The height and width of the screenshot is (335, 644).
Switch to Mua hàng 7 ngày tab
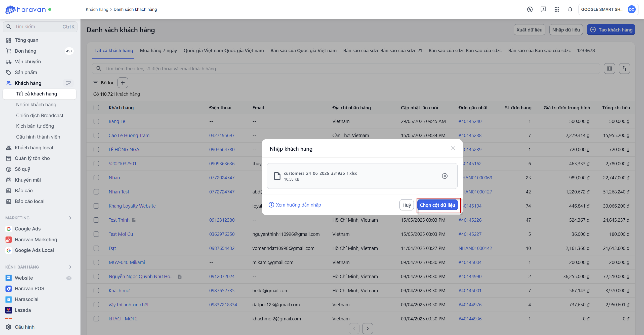click(158, 50)
